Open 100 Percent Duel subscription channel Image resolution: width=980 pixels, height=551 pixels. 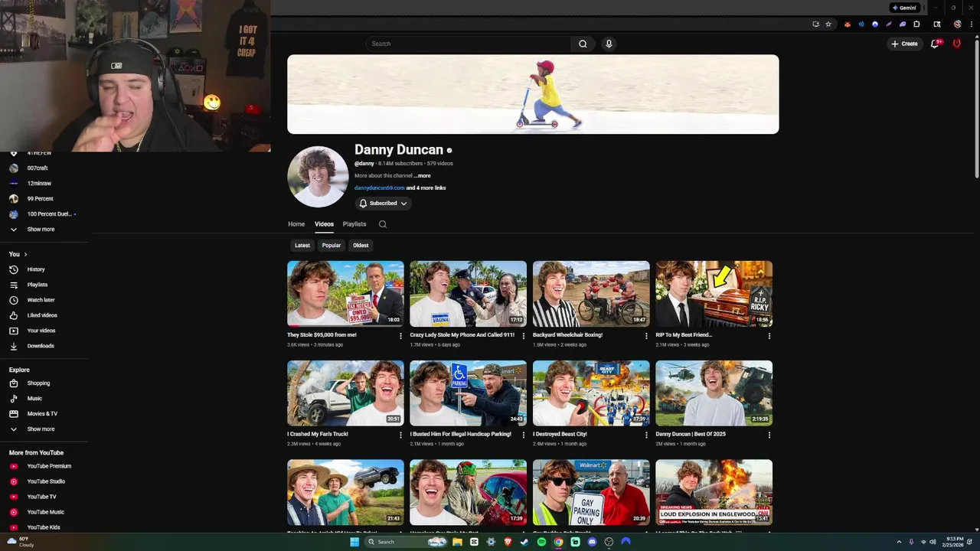(x=49, y=214)
